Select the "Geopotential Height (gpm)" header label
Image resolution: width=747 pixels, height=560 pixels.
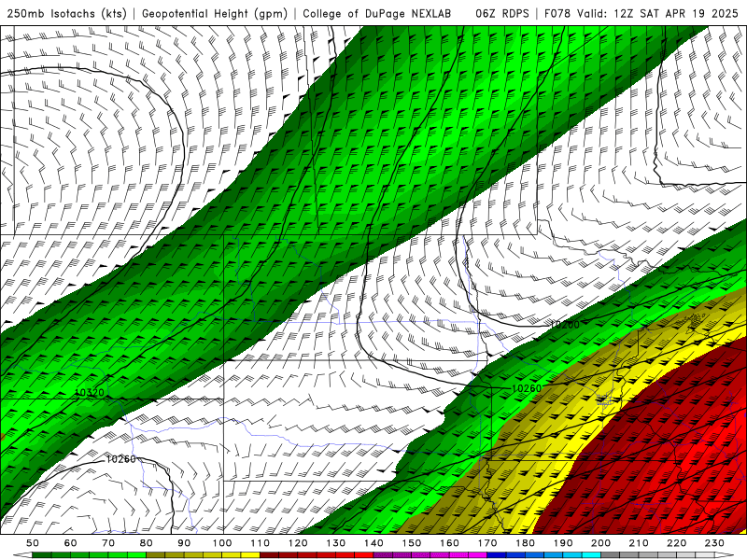pyautogui.click(x=215, y=13)
